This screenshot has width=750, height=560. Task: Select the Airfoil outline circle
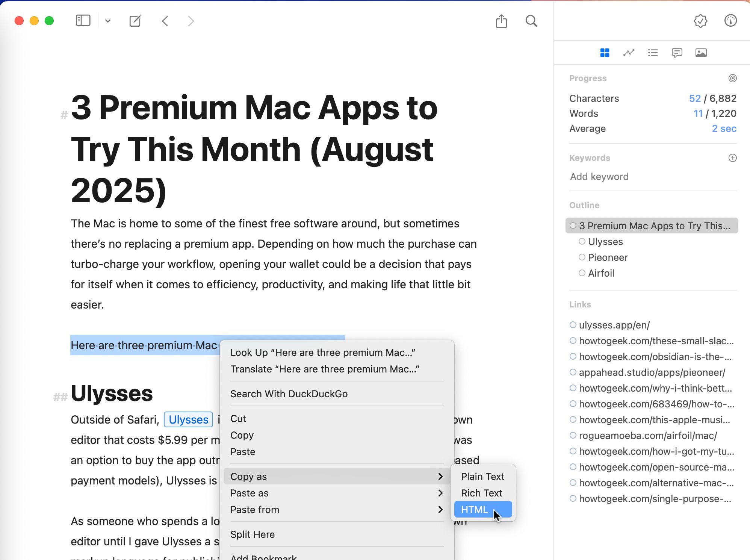tap(582, 273)
